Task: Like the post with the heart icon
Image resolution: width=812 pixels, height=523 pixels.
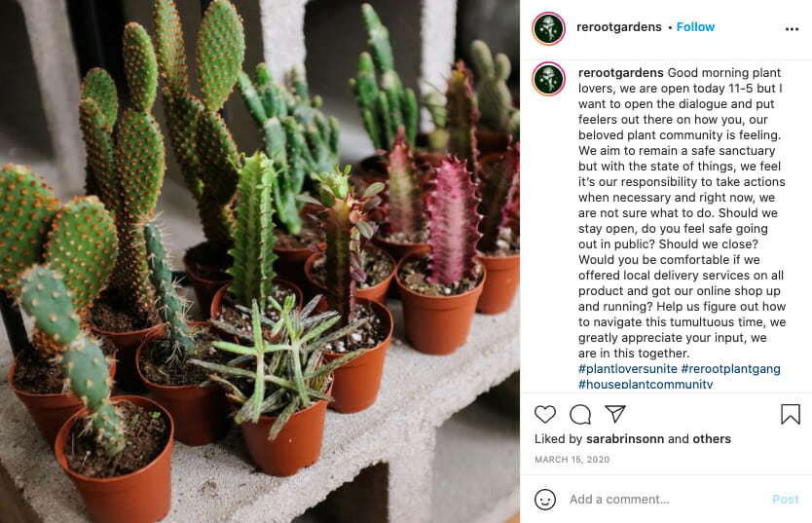Action: pyautogui.click(x=545, y=414)
